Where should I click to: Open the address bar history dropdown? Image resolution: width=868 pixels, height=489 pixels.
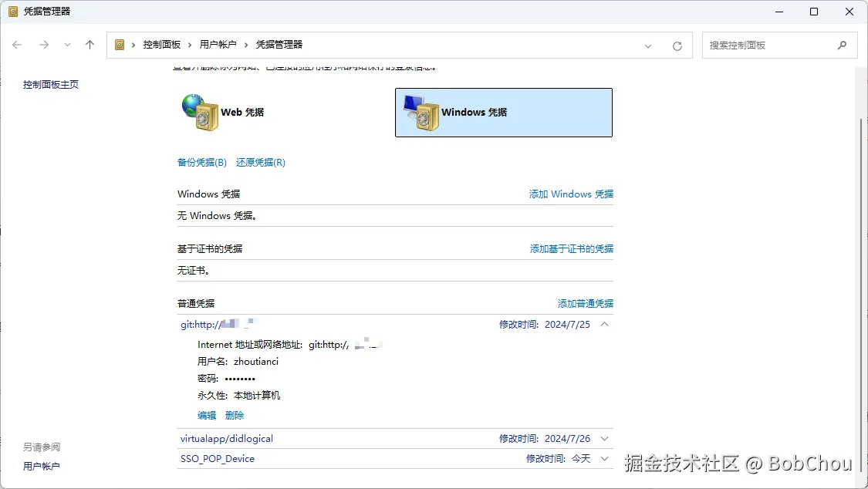647,46
